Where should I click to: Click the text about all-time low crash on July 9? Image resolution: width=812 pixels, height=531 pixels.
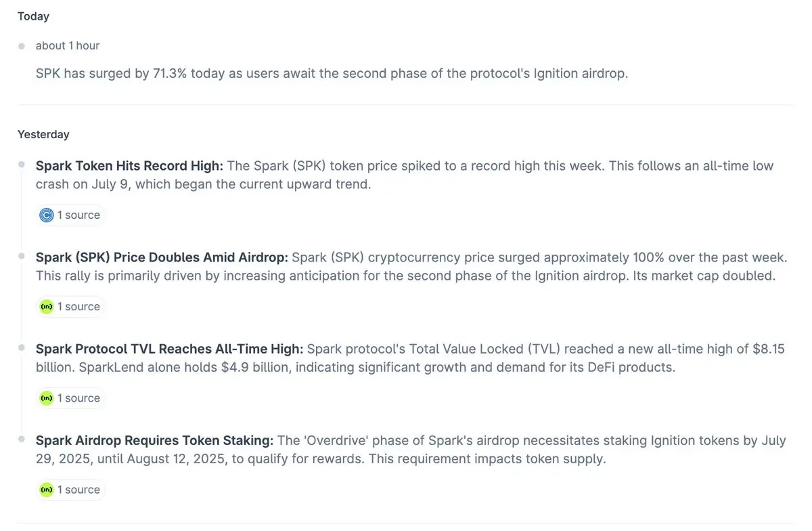(x=405, y=175)
